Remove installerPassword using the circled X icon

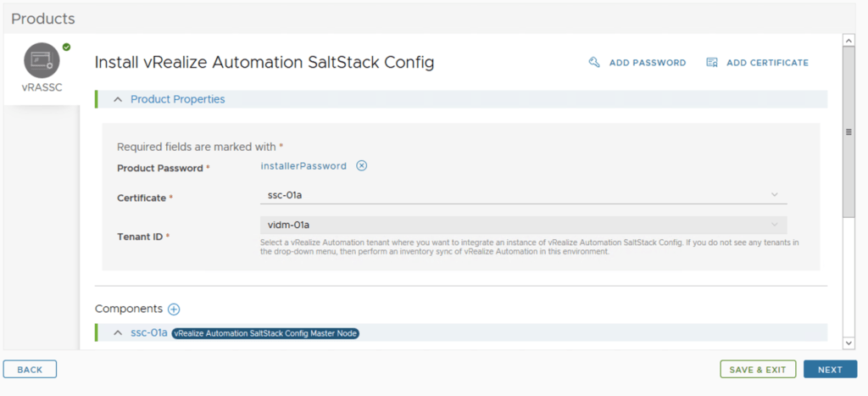click(x=361, y=166)
